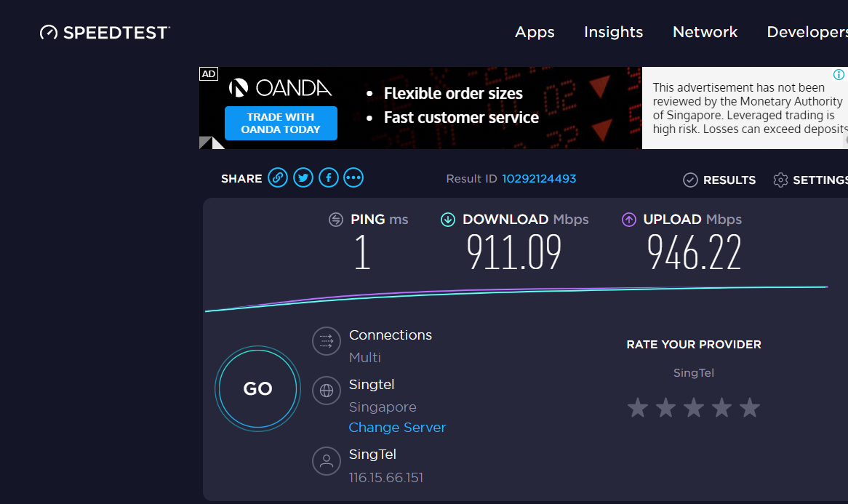Click the user icon beside SingTel ISP
This screenshot has width=848, height=504.
pos(327,461)
